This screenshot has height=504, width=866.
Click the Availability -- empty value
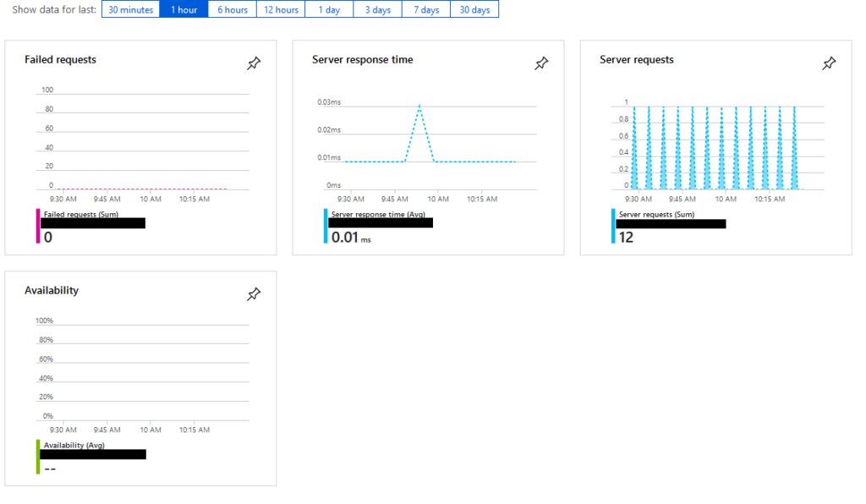click(x=50, y=468)
